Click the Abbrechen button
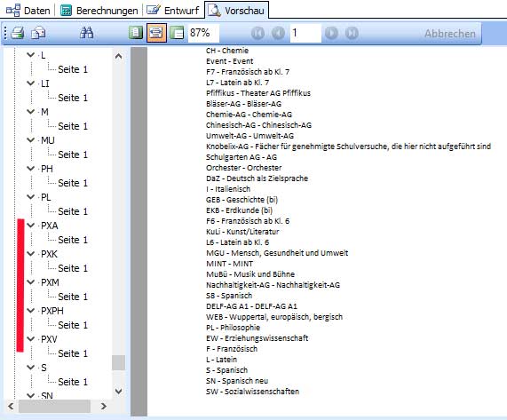The height and width of the screenshot is (420, 507). click(x=450, y=34)
